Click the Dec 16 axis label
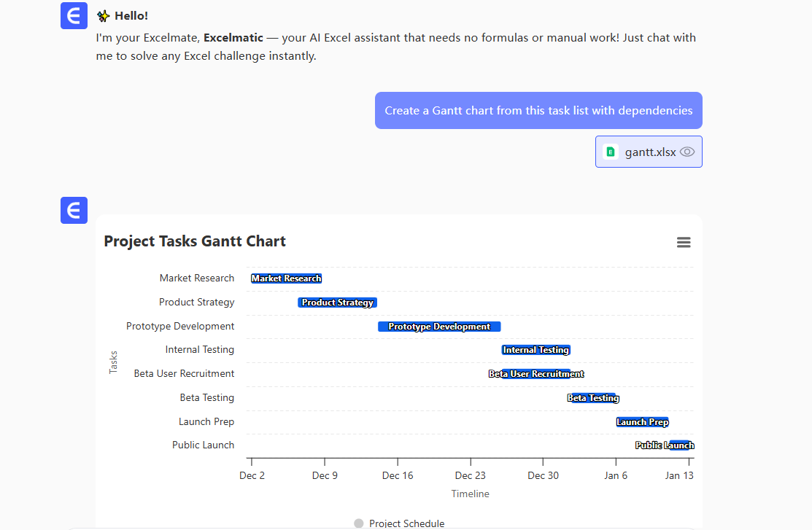This screenshot has height=530, width=812. [x=397, y=475]
